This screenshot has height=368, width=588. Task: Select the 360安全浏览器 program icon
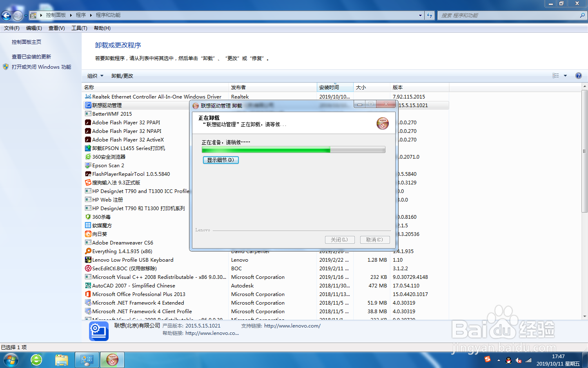point(88,157)
